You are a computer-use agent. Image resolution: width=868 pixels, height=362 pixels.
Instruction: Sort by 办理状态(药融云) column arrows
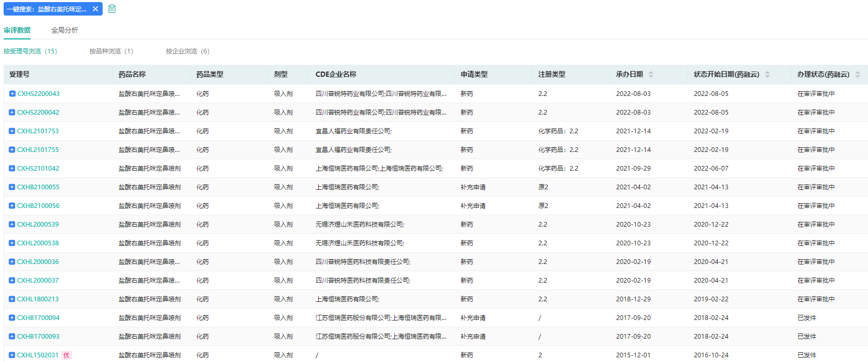click(x=858, y=75)
